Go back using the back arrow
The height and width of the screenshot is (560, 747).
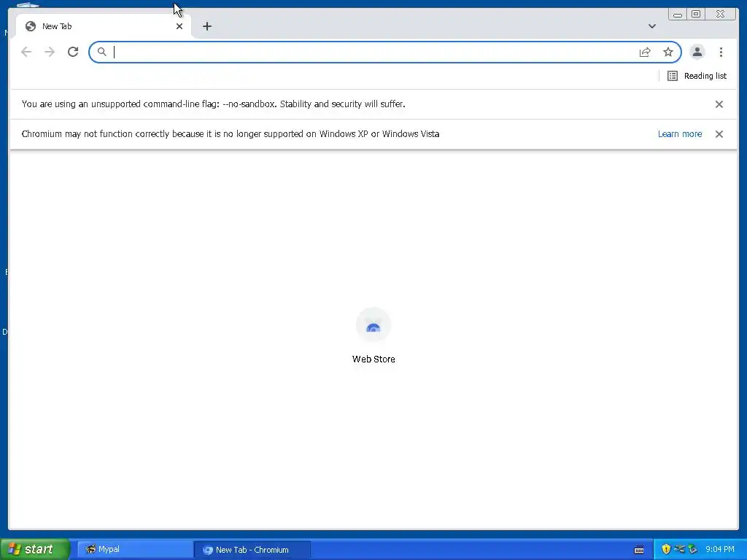click(26, 52)
